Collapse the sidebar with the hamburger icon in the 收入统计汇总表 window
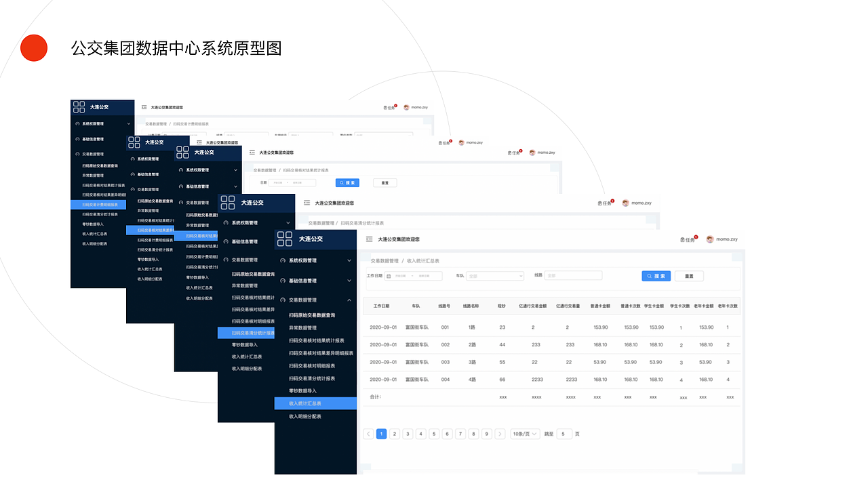Screen dimensions: 868x488 370,239
